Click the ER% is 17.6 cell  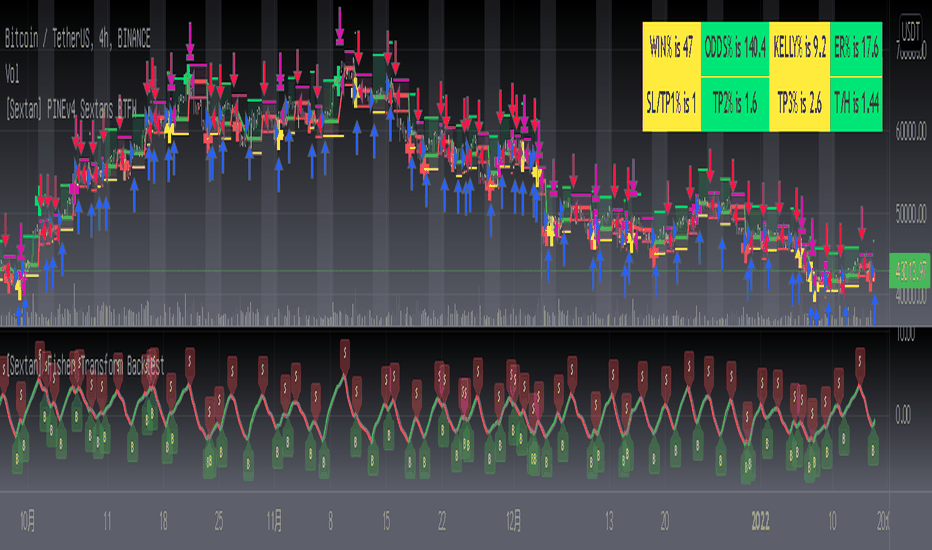click(x=856, y=49)
